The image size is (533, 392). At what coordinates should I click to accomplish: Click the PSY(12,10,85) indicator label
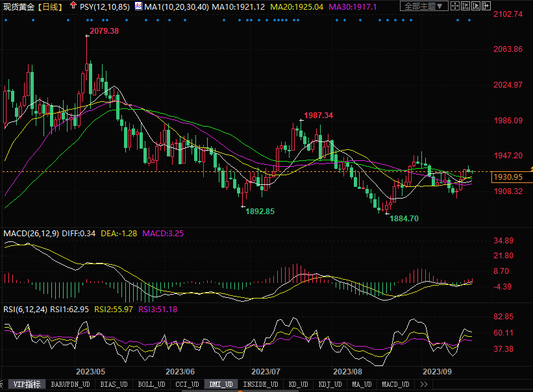[x=104, y=6]
